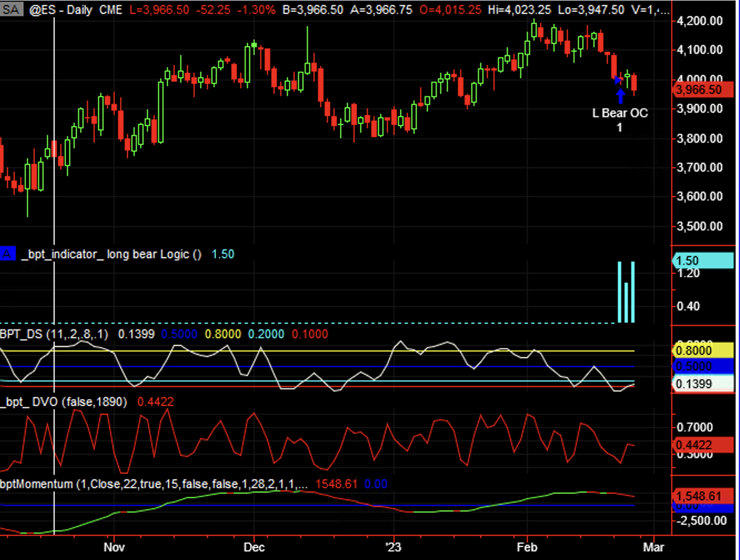The width and height of the screenshot is (740, 560).
Task: Click the Nov label on the date axis
Action: (x=113, y=547)
